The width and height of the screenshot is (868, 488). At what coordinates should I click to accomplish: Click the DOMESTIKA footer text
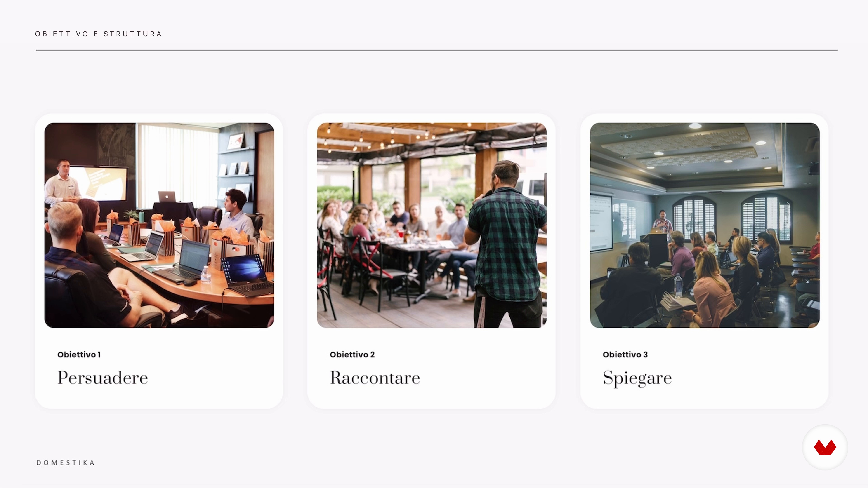(65, 462)
